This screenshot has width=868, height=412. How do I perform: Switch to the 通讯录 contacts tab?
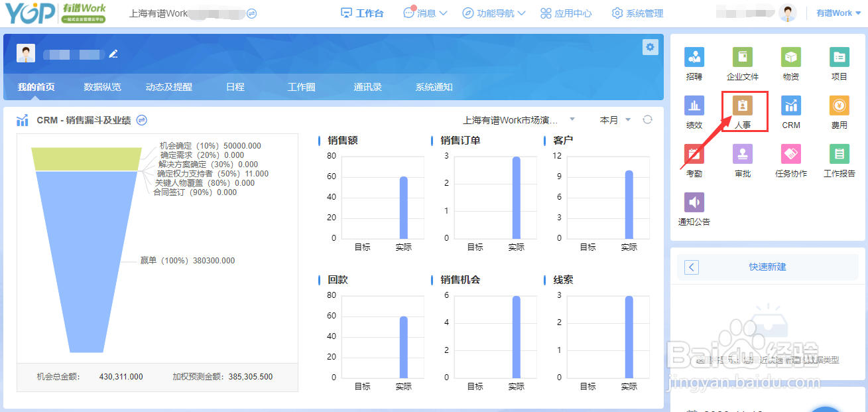point(368,87)
